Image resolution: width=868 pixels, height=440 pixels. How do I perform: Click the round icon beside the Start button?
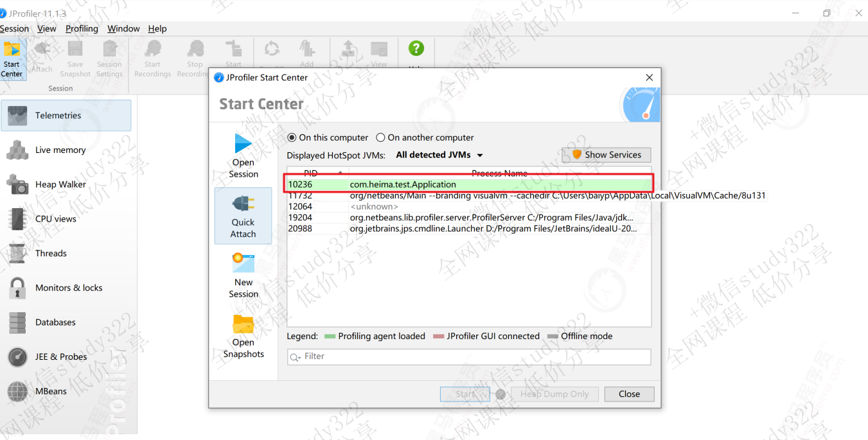[x=500, y=394]
